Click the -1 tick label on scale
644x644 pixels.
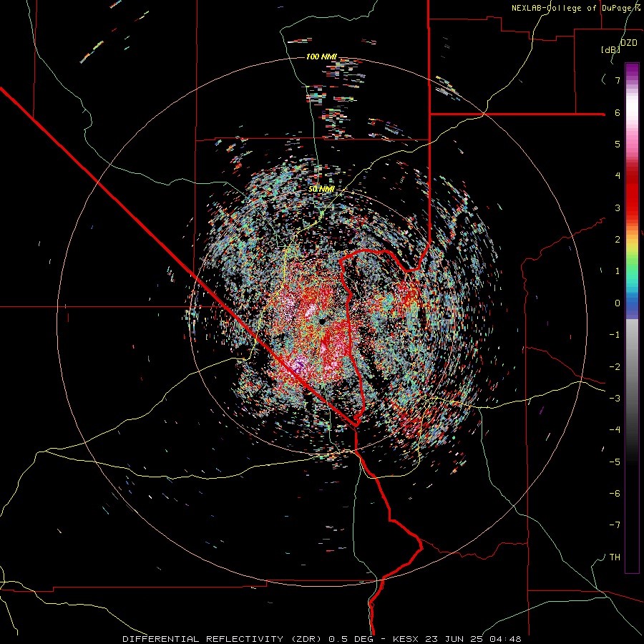coord(615,335)
